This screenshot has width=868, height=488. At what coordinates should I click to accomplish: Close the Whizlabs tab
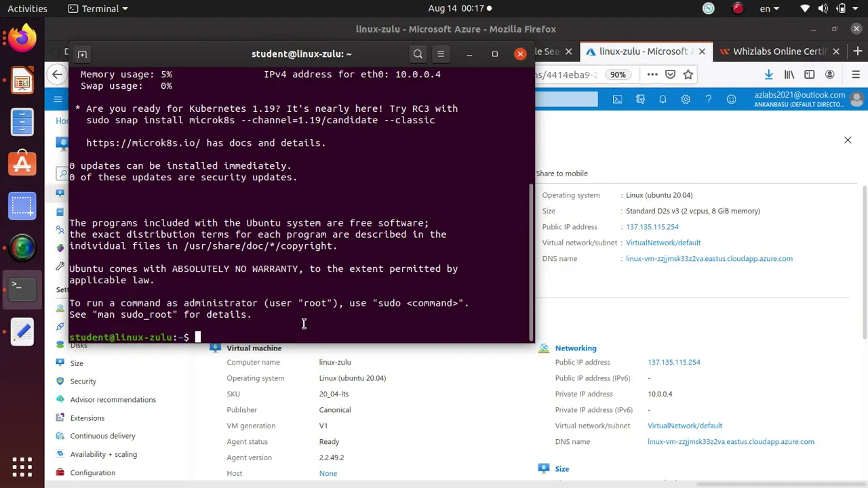click(x=836, y=52)
